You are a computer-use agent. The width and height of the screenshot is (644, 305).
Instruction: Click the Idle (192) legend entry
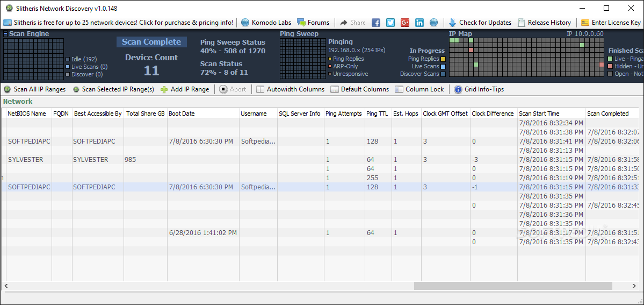click(x=81, y=59)
